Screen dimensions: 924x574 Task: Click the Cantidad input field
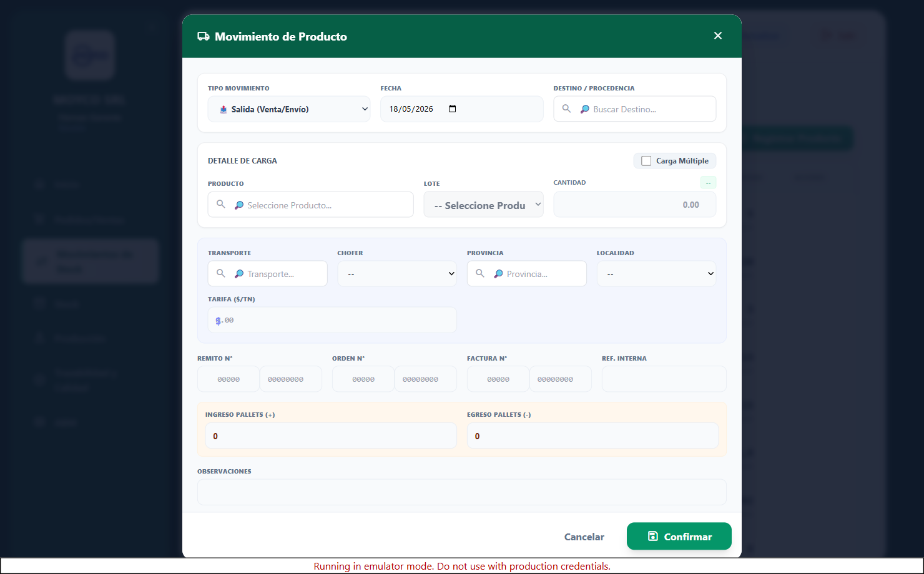634,205
